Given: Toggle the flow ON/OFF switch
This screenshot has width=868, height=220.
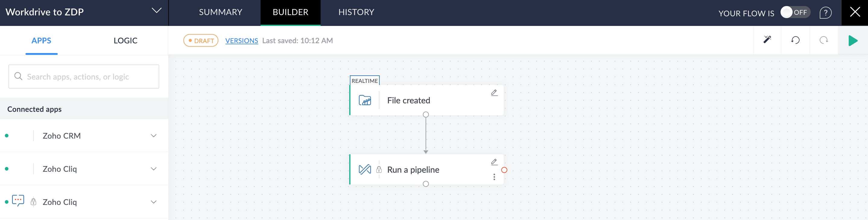Looking at the screenshot, I should (795, 12).
